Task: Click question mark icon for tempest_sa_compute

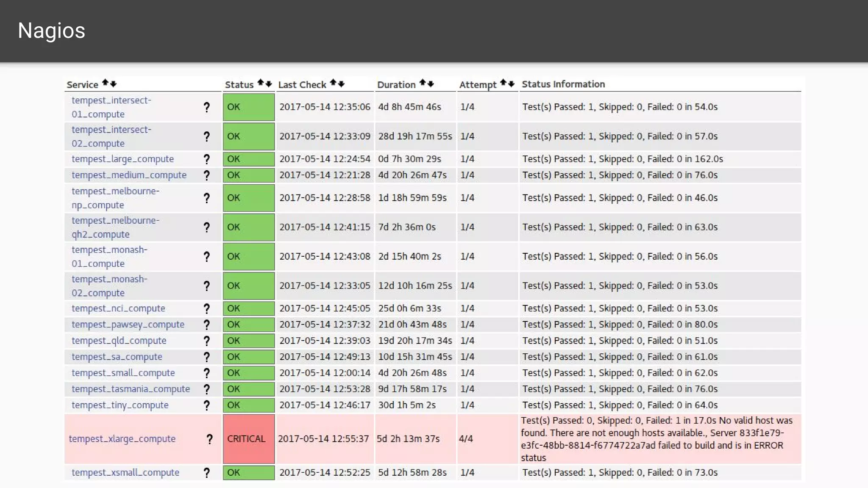Action: [x=206, y=357]
